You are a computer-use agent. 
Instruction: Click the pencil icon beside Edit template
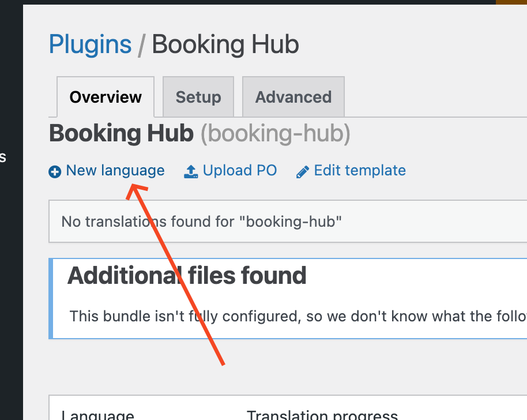pyautogui.click(x=302, y=172)
